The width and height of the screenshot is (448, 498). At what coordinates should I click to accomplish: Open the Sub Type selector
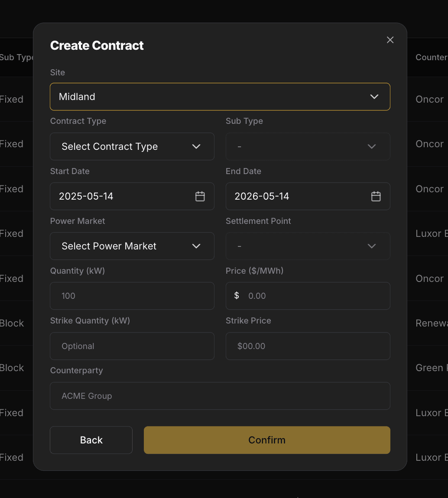click(308, 146)
